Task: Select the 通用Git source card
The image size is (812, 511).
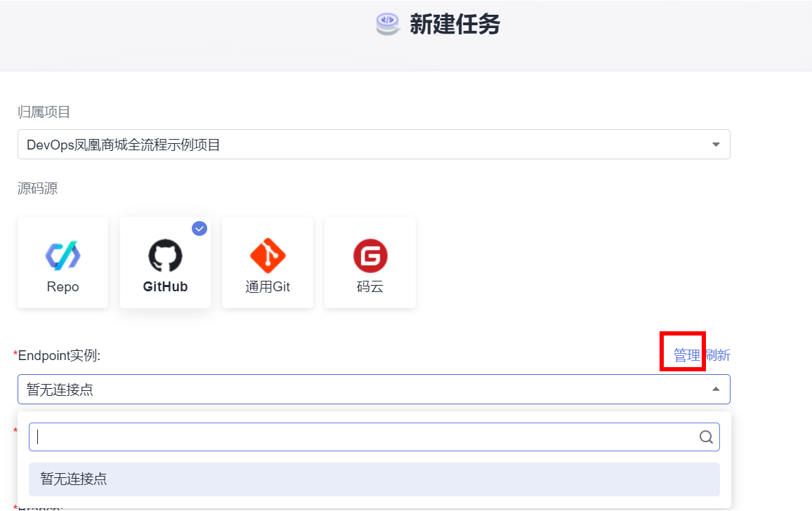Action: tap(268, 263)
